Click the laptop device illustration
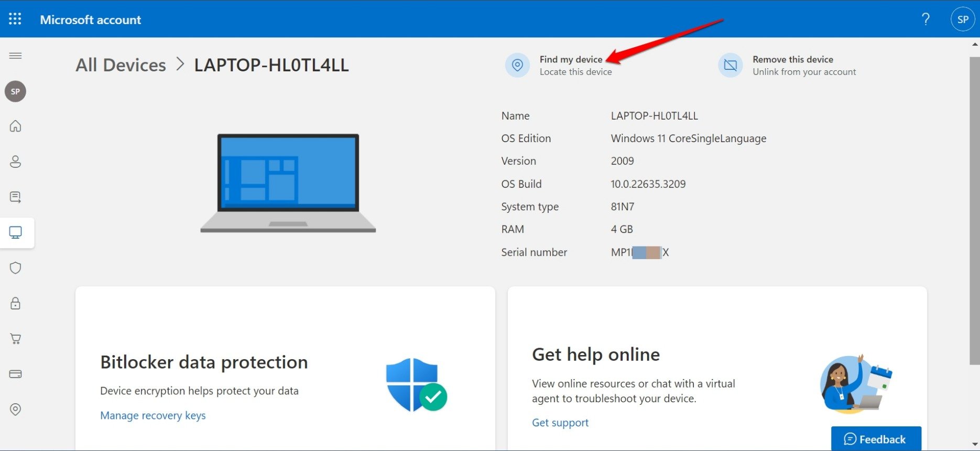 coord(288,183)
